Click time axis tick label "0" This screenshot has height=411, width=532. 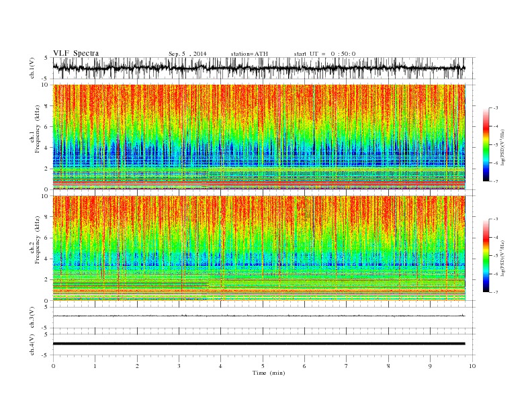pos(53,366)
